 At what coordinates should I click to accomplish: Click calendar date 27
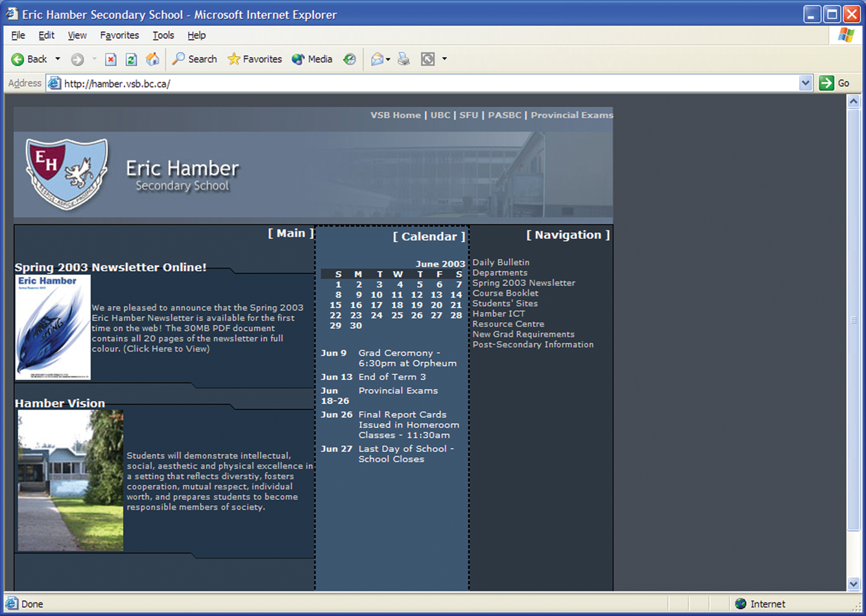coord(437,315)
